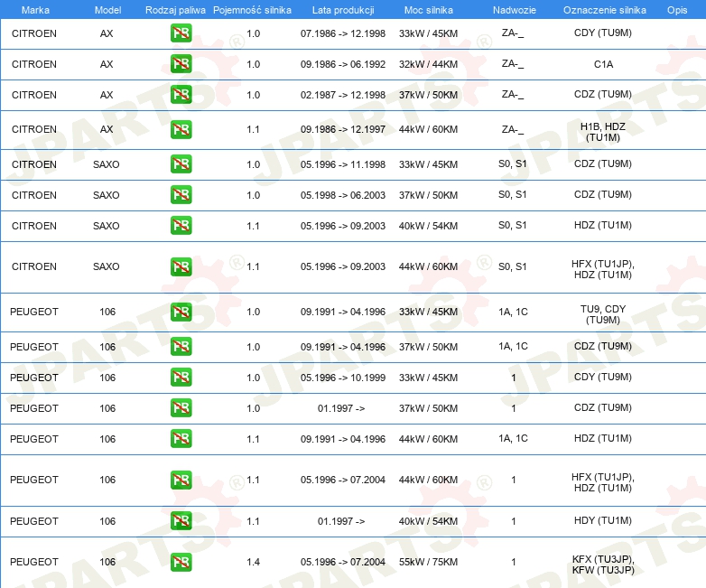
Task: Click the date range 05.1996 -> 07.2004 in the 1.1 row
Action: (343, 480)
